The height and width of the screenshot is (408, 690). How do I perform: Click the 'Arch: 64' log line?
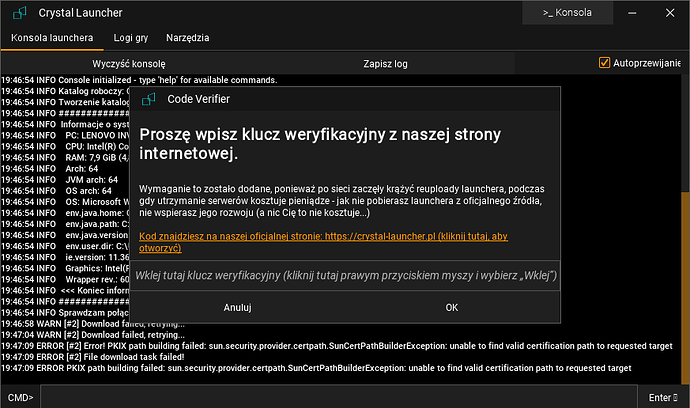click(x=50, y=169)
